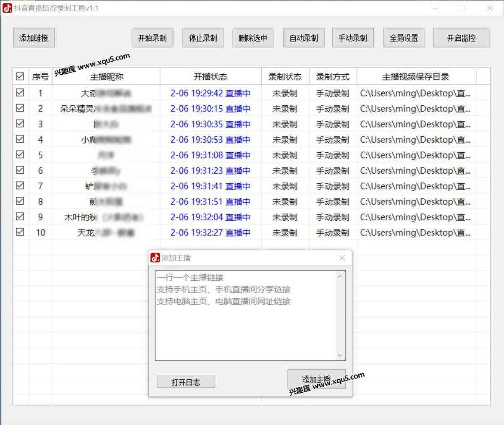The height and width of the screenshot is (425, 504).
Task: Click the text area scrollbar down arrow
Action: (x=340, y=355)
